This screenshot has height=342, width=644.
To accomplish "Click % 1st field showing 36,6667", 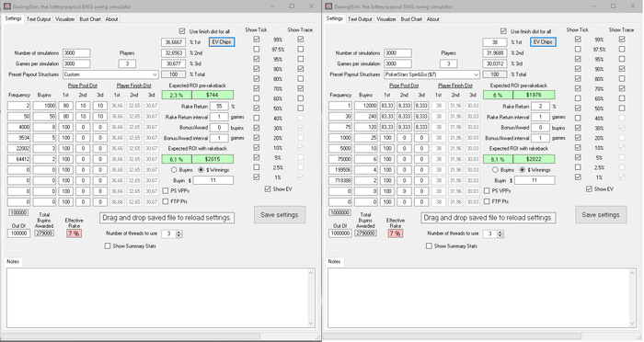I will (x=172, y=42).
